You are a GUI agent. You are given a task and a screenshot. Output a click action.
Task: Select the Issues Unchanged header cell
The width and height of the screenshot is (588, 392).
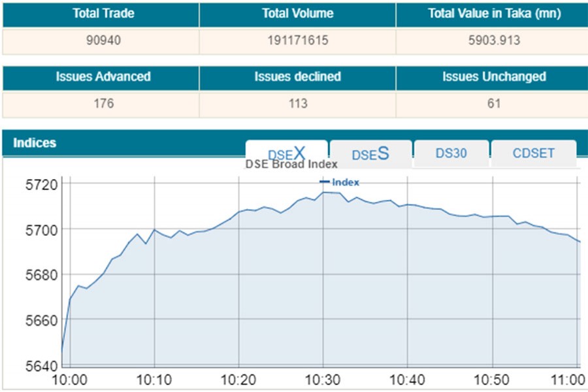[x=493, y=76]
